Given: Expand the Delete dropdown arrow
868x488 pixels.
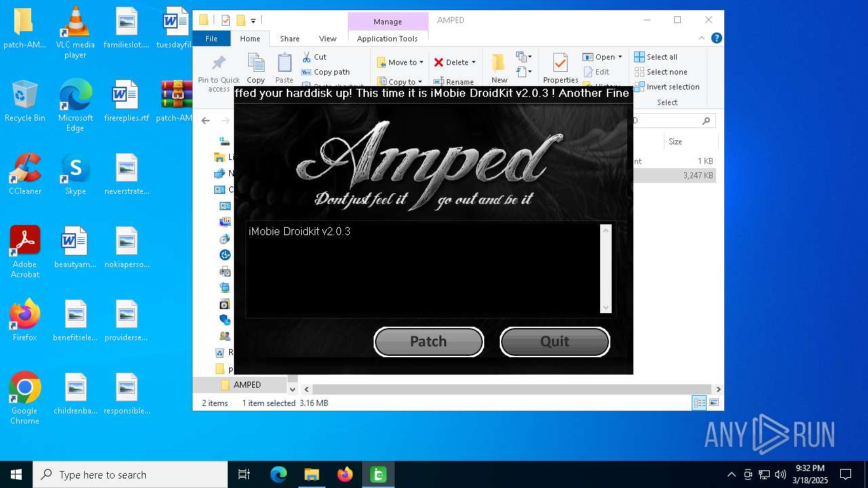Looking at the screenshot, I should tap(473, 62).
